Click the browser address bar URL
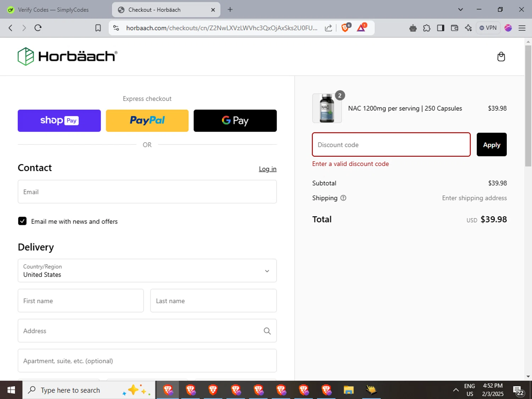The height and width of the screenshot is (399, 532). pyautogui.click(x=222, y=28)
